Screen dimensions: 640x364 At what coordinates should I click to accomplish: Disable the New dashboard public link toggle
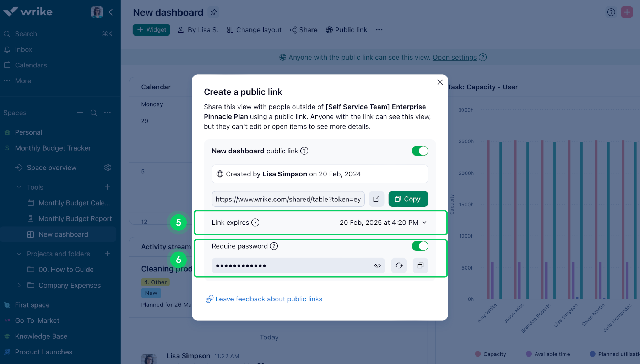419,151
